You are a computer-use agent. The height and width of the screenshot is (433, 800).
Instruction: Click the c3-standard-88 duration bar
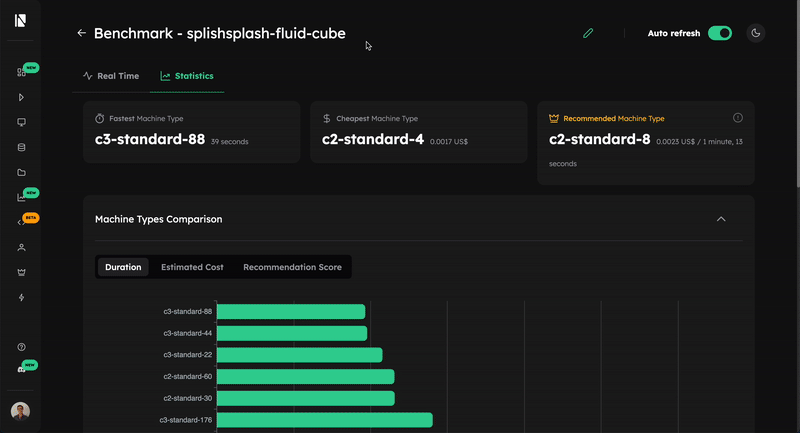[291, 312]
